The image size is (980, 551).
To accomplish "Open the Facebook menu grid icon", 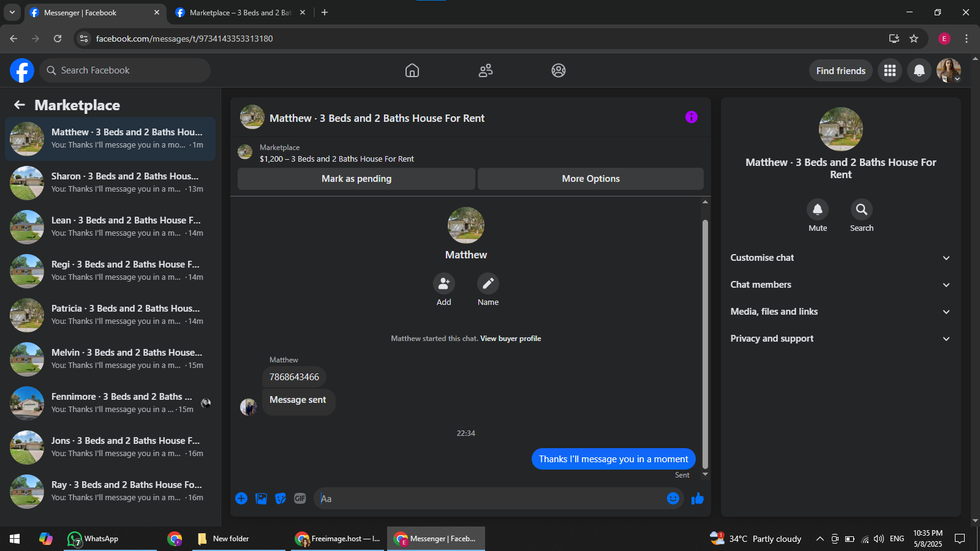I will [x=890, y=70].
